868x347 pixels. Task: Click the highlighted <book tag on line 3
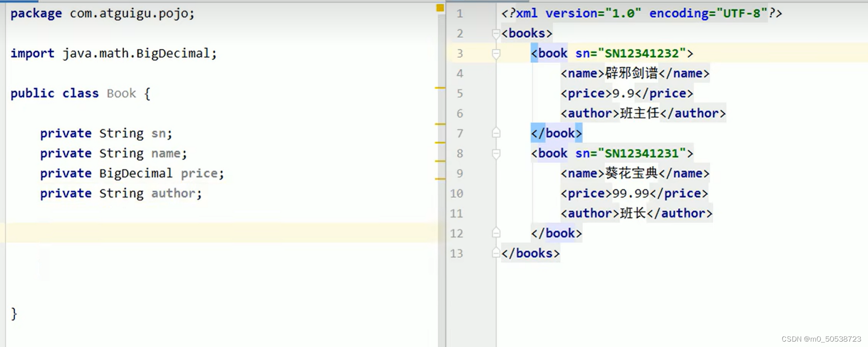549,53
